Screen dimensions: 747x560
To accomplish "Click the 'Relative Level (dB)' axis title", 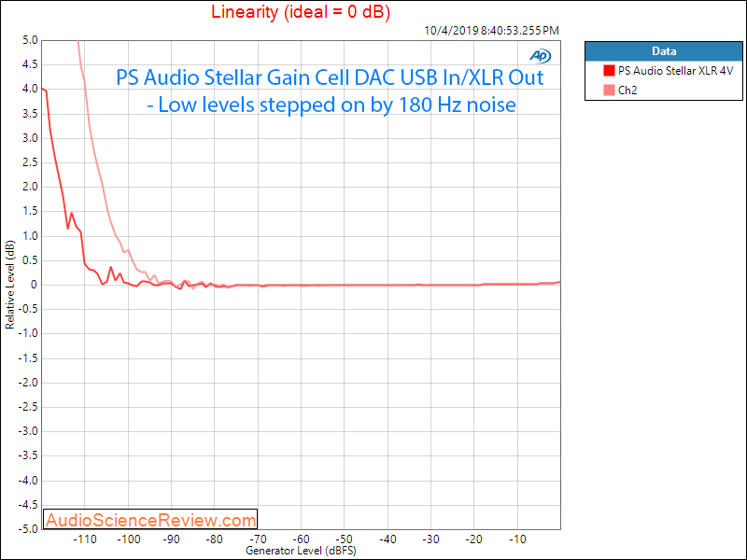I will coord(9,285).
